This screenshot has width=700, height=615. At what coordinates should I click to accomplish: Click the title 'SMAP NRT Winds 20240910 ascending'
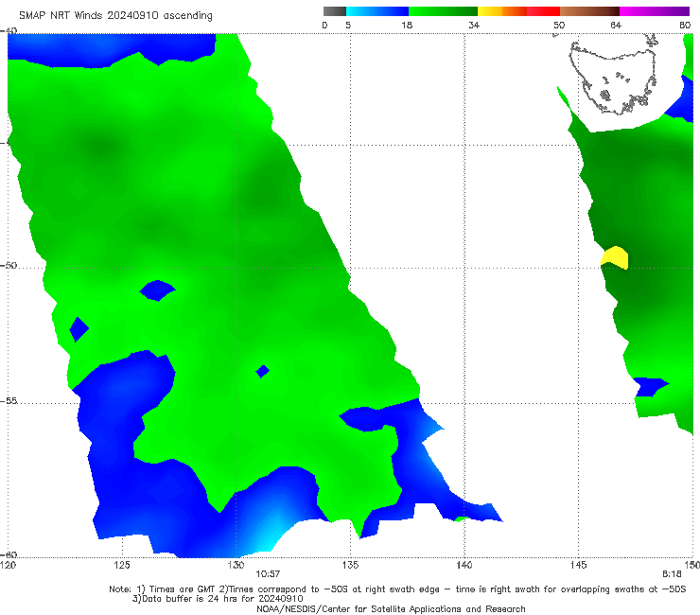(x=115, y=15)
